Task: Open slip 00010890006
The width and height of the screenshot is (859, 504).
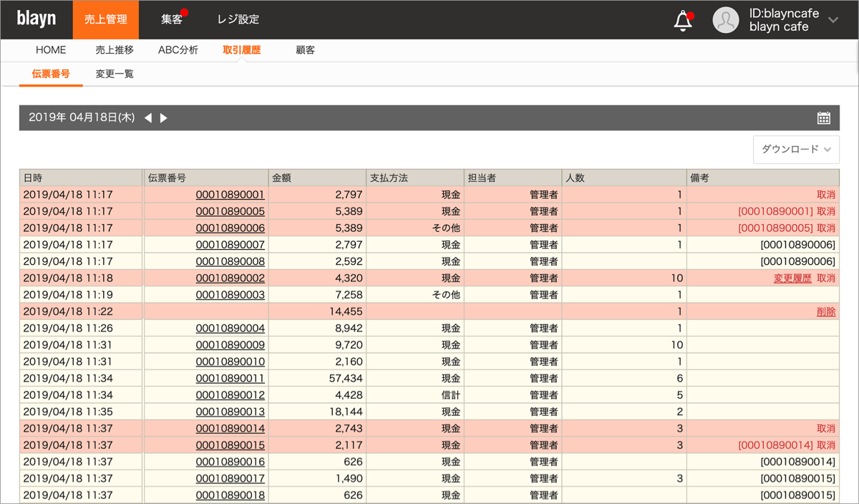Action: (230, 228)
